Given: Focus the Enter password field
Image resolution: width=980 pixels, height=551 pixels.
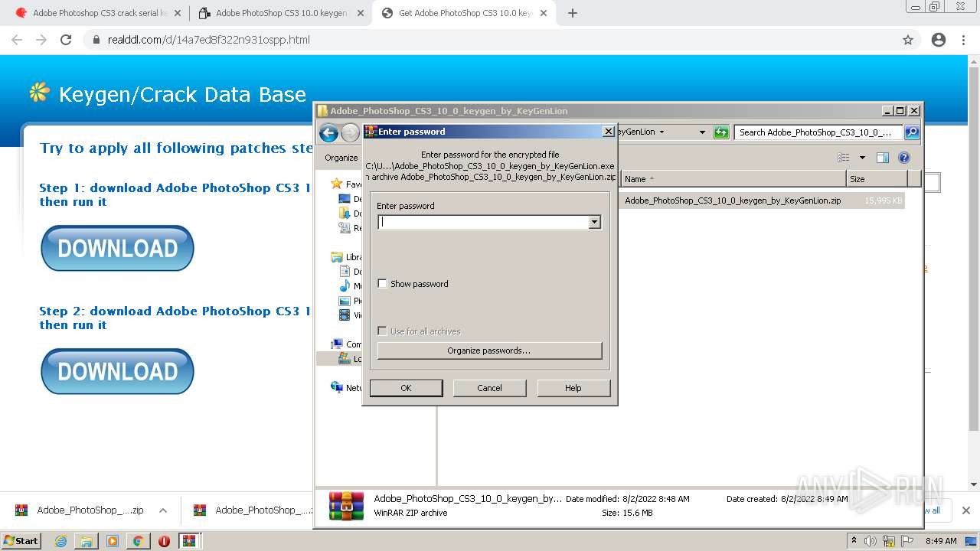Looking at the screenshot, I should click(x=483, y=222).
